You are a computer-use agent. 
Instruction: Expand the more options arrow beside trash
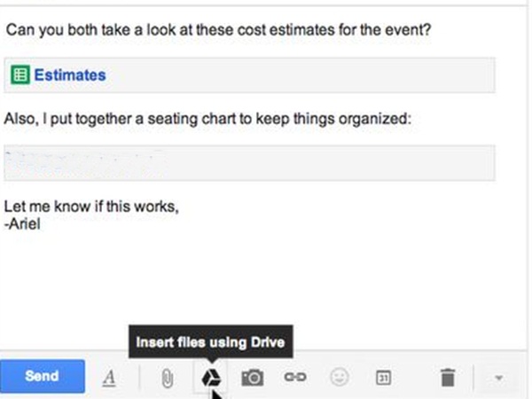coord(498,378)
